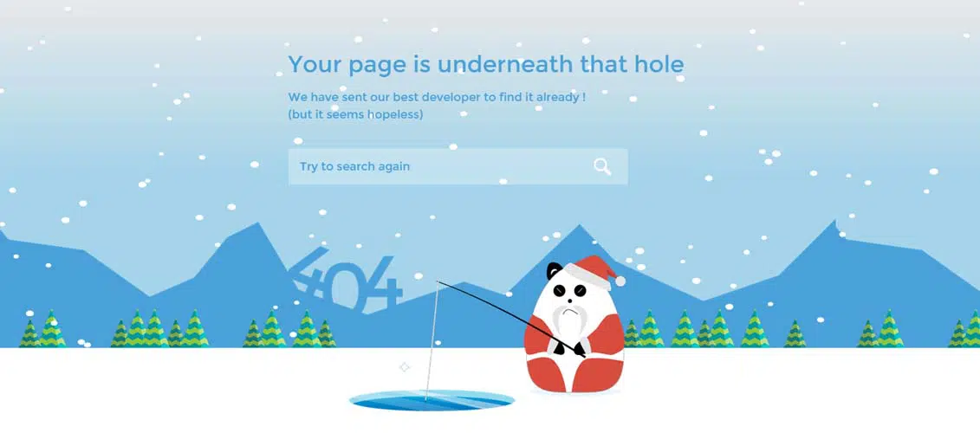Click the zero in the 404 graphic
The height and width of the screenshot is (433, 980).
coord(349,285)
